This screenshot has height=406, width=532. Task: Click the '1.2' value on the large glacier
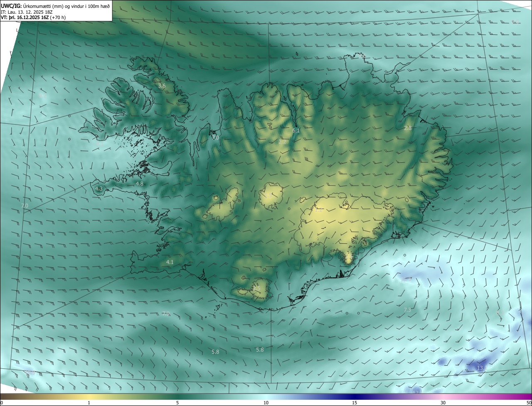[x=319, y=210]
